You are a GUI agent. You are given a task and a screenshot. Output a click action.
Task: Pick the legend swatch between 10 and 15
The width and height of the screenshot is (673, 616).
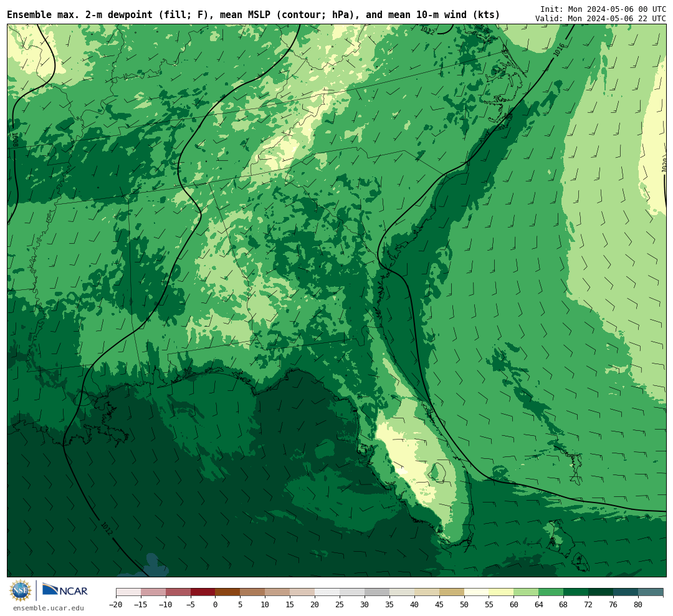coord(278,592)
